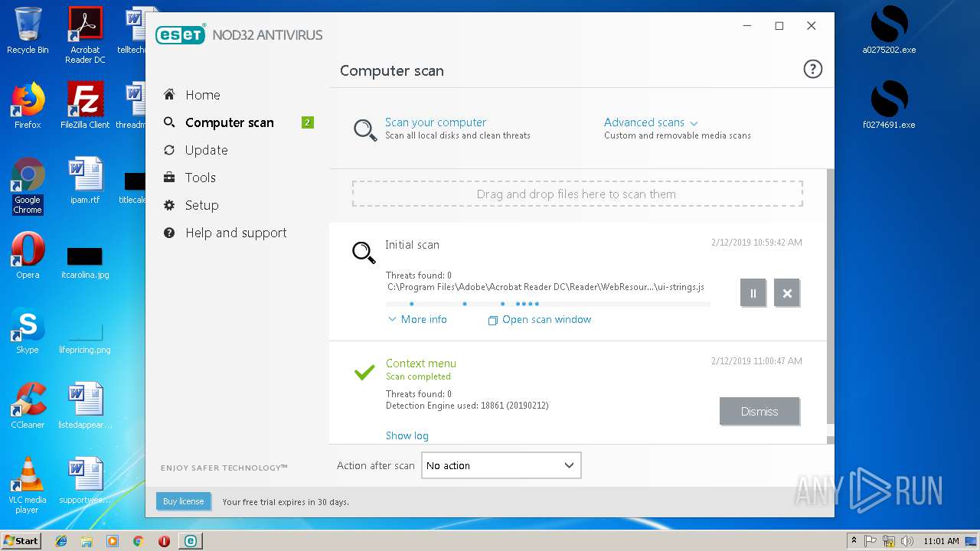The height and width of the screenshot is (551, 980).
Task: Open the Action after scan dropdown
Action: click(x=501, y=465)
